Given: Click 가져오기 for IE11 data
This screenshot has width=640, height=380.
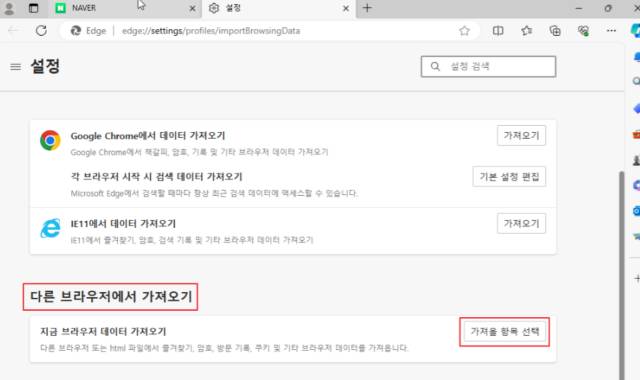Looking at the screenshot, I should point(521,223).
